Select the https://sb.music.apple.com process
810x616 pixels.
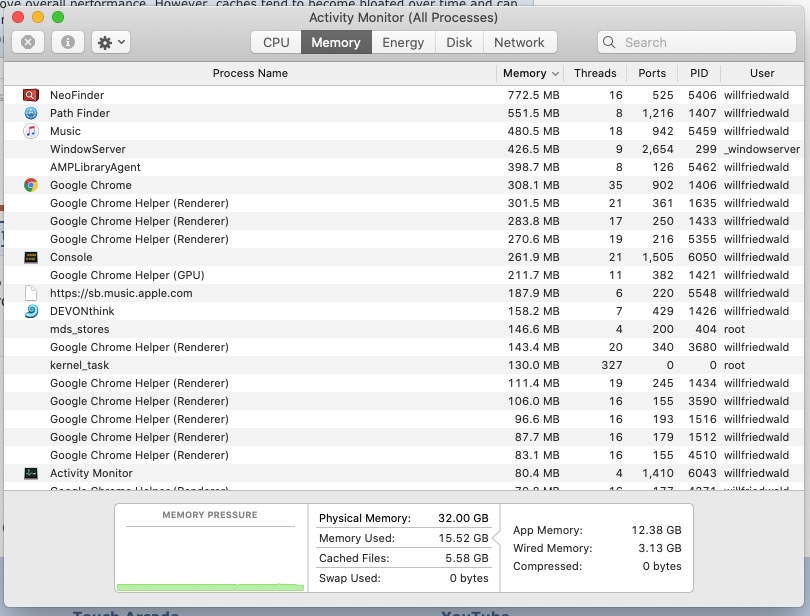[x=121, y=293]
